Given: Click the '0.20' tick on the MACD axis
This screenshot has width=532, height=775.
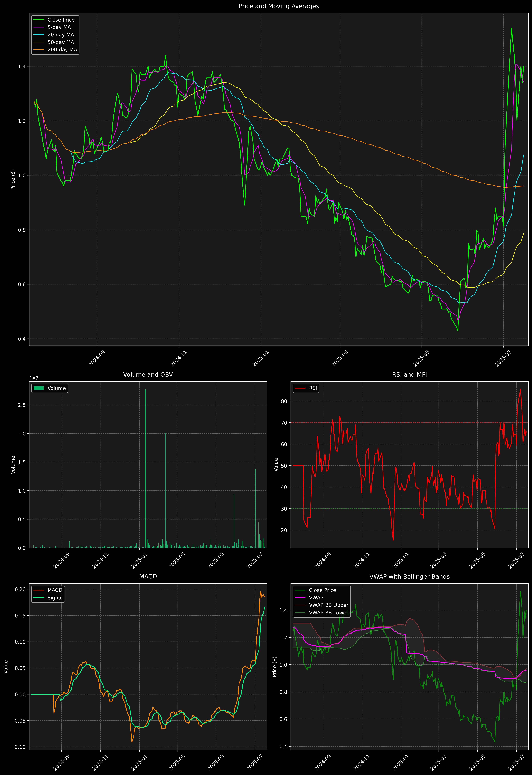Looking at the screenshot, I should tap(20, 589).
